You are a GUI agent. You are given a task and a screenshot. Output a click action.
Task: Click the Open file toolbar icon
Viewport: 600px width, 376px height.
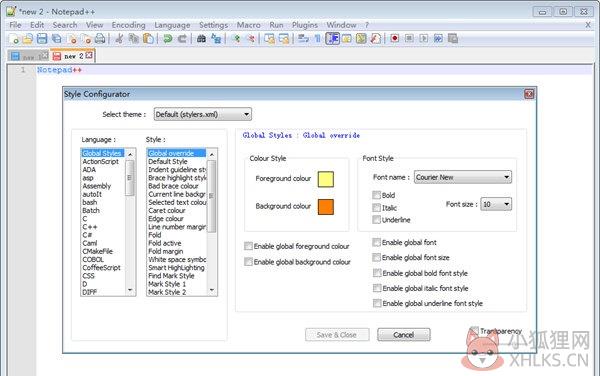pyautogui.click(x=28, y=39)
